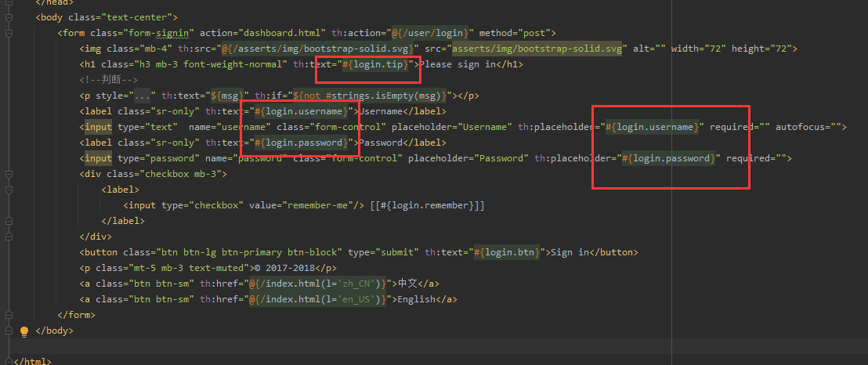Click the <!--判断--> comment
The height and width of the screenshot is (365, 868).
click(x=108, y=80)
